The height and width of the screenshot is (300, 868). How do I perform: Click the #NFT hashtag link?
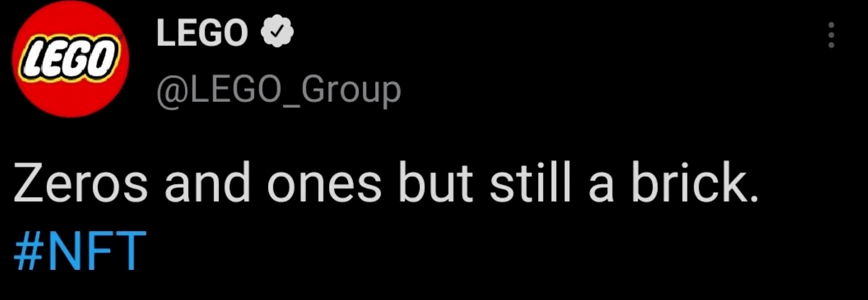click(x=80, y=251)
